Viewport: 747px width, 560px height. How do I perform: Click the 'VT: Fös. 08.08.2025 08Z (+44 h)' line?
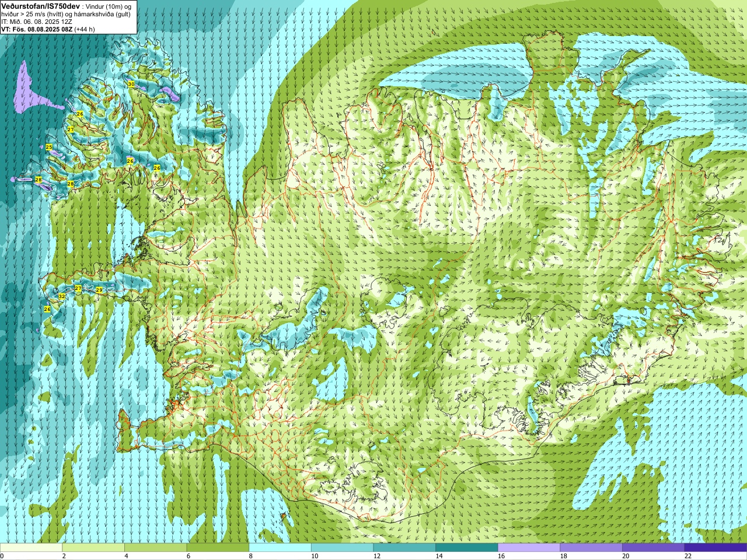48,29
